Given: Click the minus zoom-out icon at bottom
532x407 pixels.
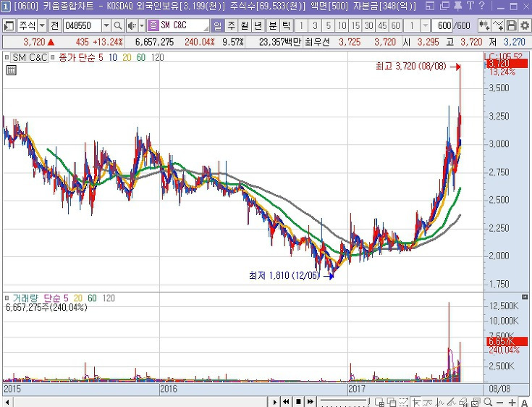Looking at the screenshot, I should (x=499, y=403).
